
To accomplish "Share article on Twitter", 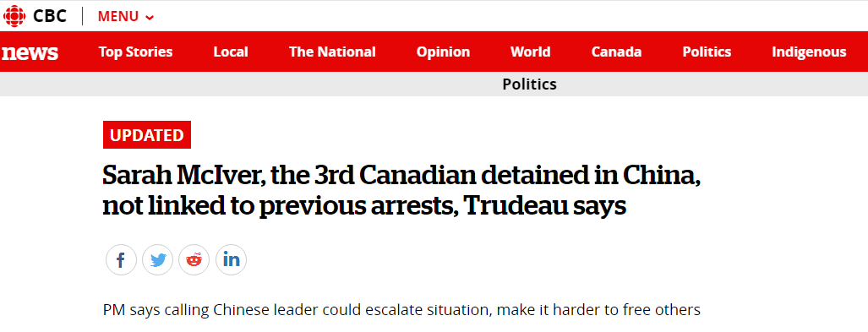I will pos(158,259).
